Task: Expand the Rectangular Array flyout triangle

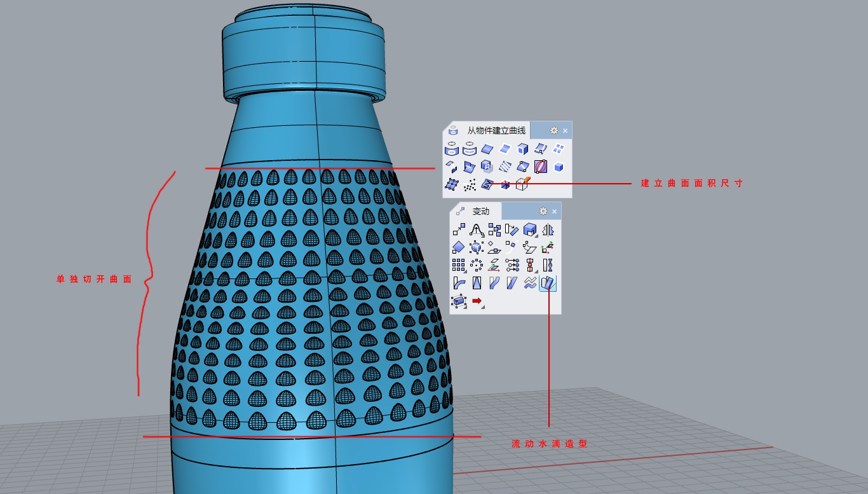Action: click(x=465, y=271)
